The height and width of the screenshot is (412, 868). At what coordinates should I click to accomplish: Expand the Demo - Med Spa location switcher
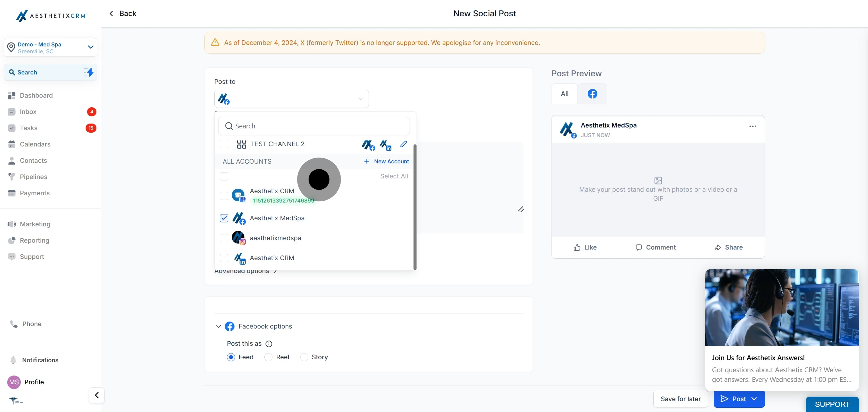pyautogui.click(x=90, y=47)
